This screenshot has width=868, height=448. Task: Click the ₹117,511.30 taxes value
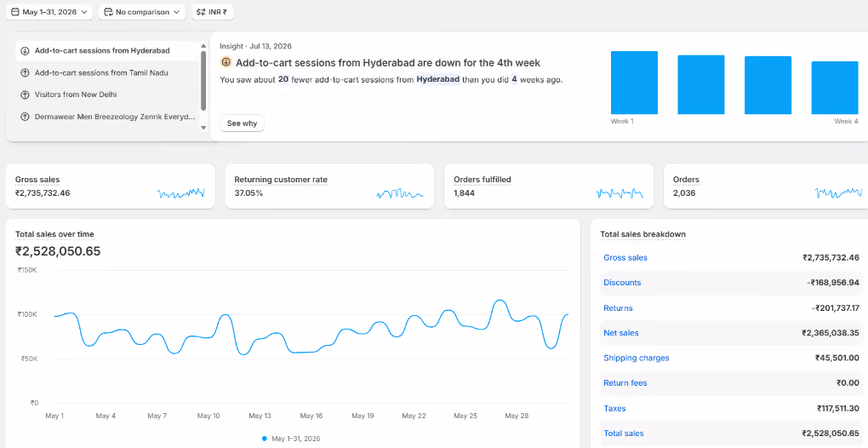[x=837, y=408]
